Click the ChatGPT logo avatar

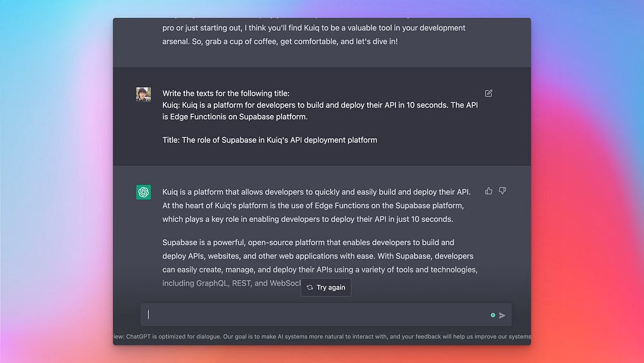pos(144,192)
